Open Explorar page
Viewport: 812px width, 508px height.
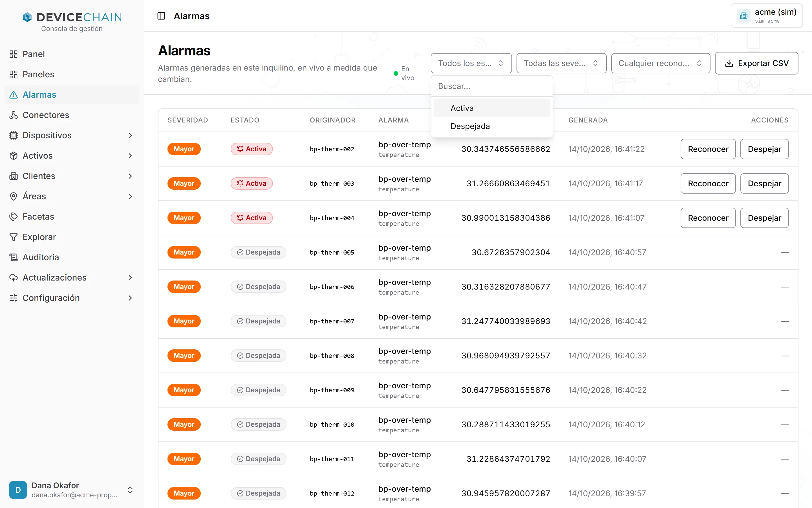[72, 237]
